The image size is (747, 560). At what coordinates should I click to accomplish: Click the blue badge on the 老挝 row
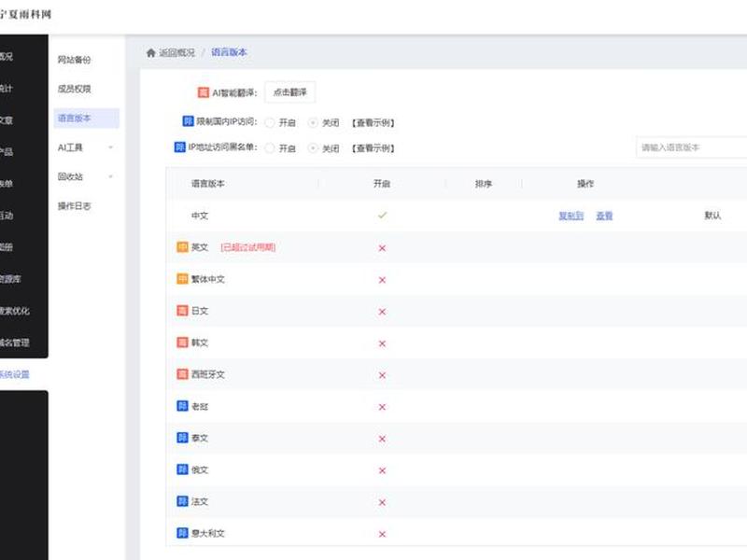(x=182, y=406)
